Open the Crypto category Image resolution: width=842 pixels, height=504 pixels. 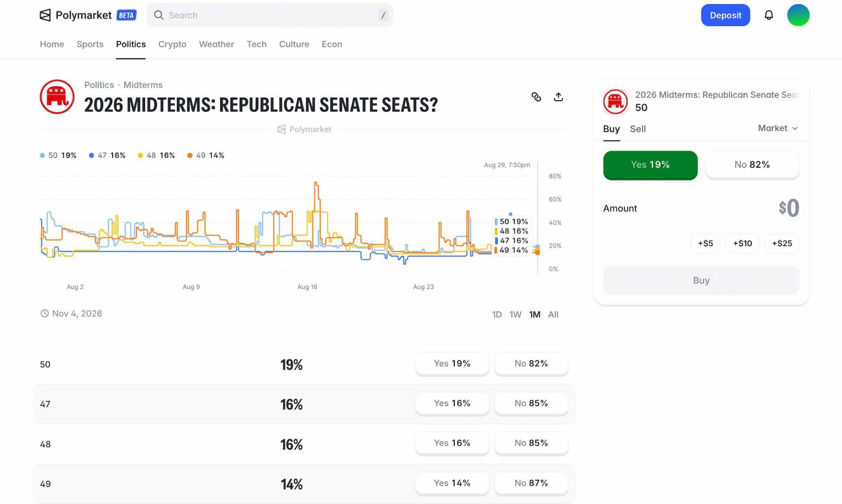pos(172,44)
